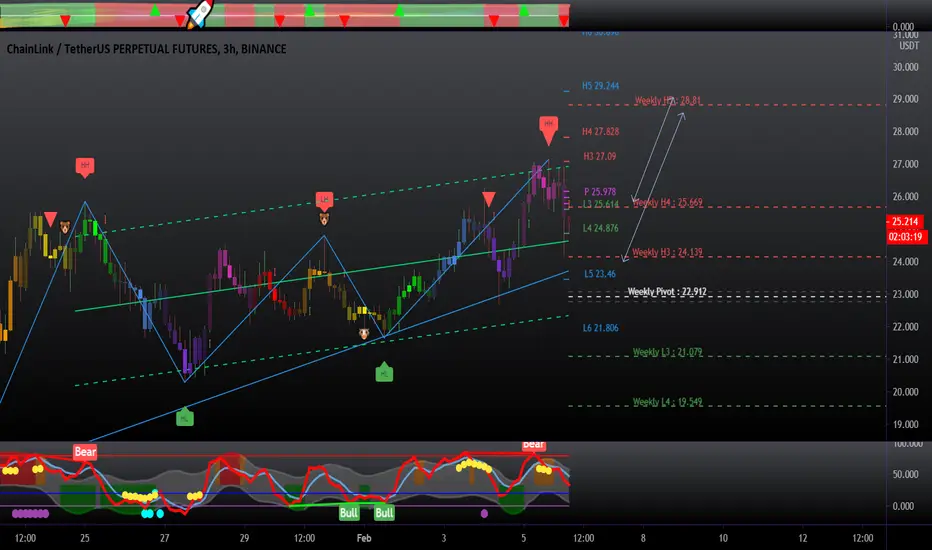Screen dimensions: 932x550
Task: Click the Weekly Pivot : 22.912 label
Action: pos(667,291)
